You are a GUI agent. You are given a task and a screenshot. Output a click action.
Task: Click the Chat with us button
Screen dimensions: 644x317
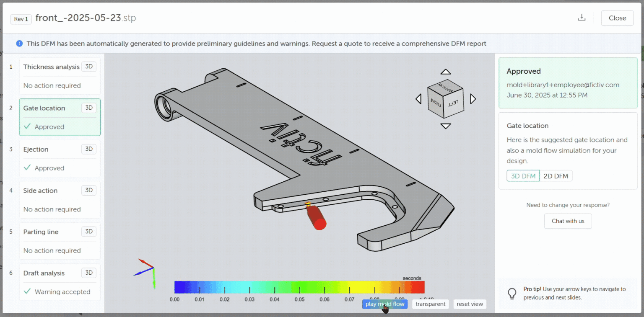[568, 221]
